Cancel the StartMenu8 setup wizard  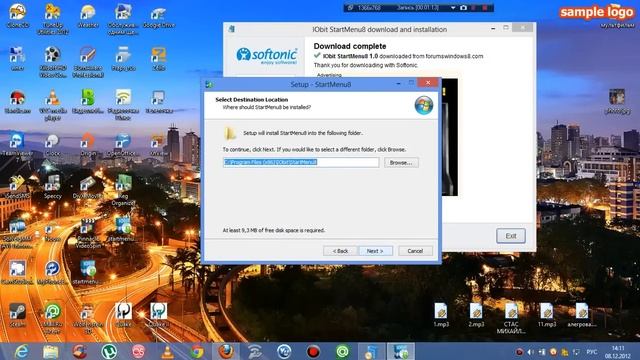tap(415, 251)
